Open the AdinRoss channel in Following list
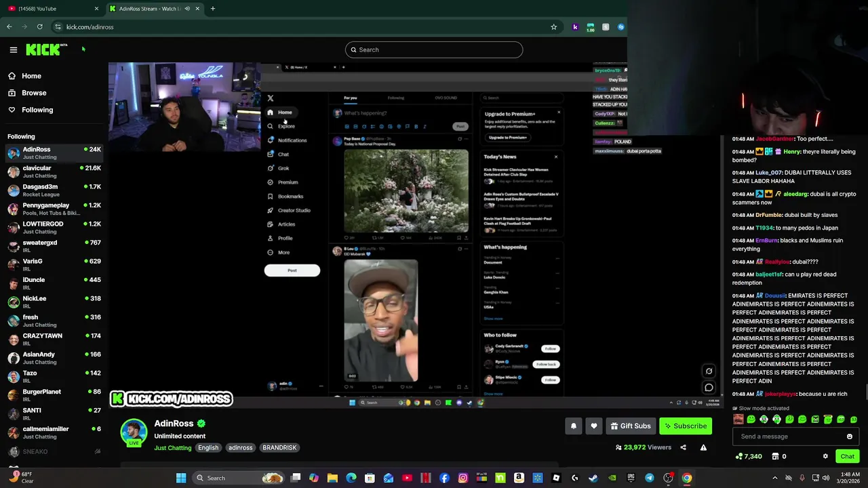 [54, 152]
